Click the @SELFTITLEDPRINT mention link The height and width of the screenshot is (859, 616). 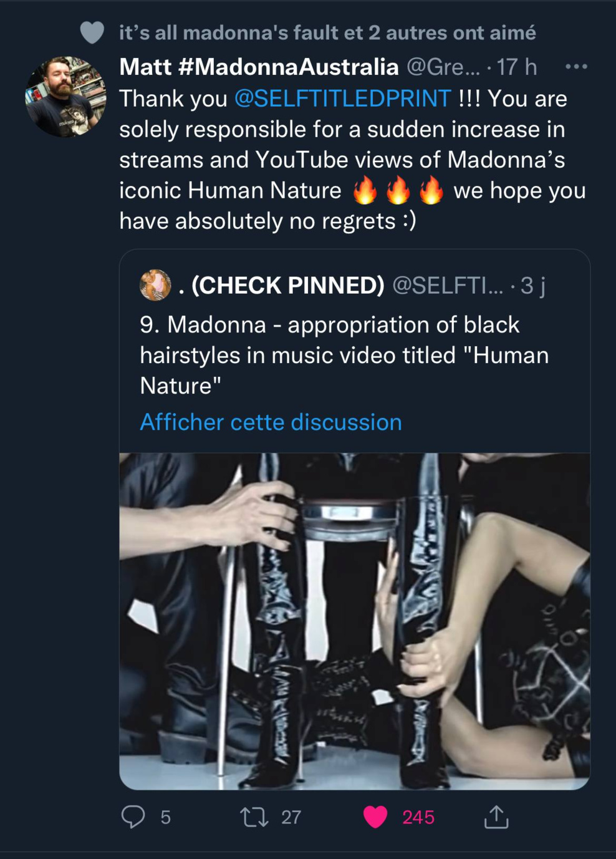tap(342, 99)
